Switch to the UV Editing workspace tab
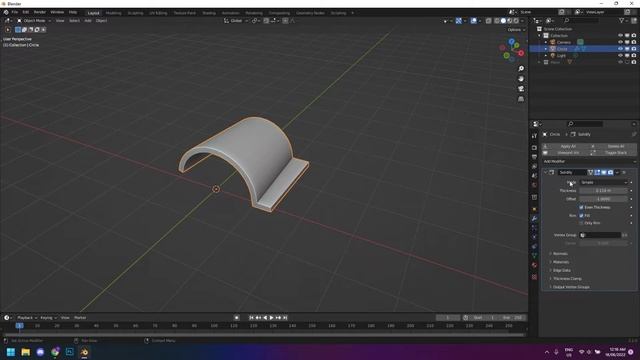This screenshot has height=360, width=640. (x=158, y=13)
